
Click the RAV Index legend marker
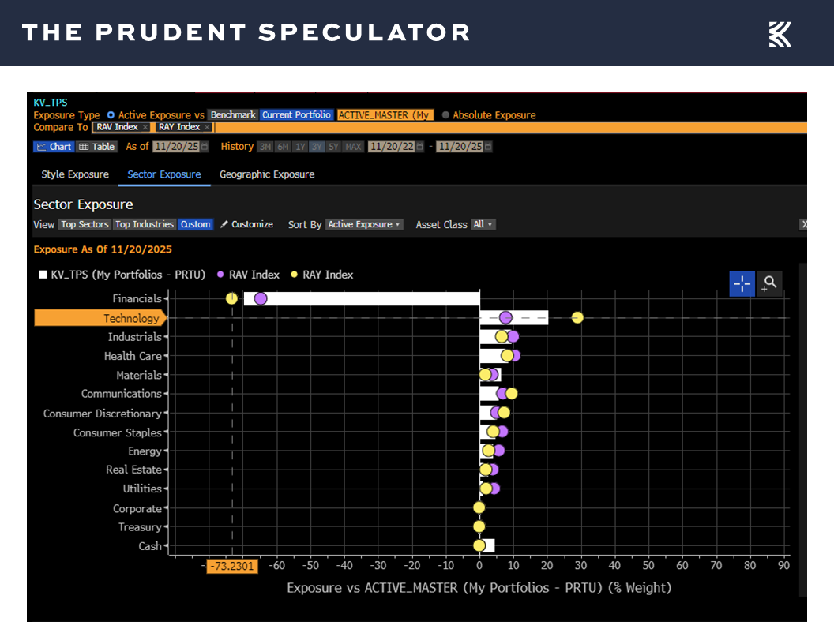[219, 275]
